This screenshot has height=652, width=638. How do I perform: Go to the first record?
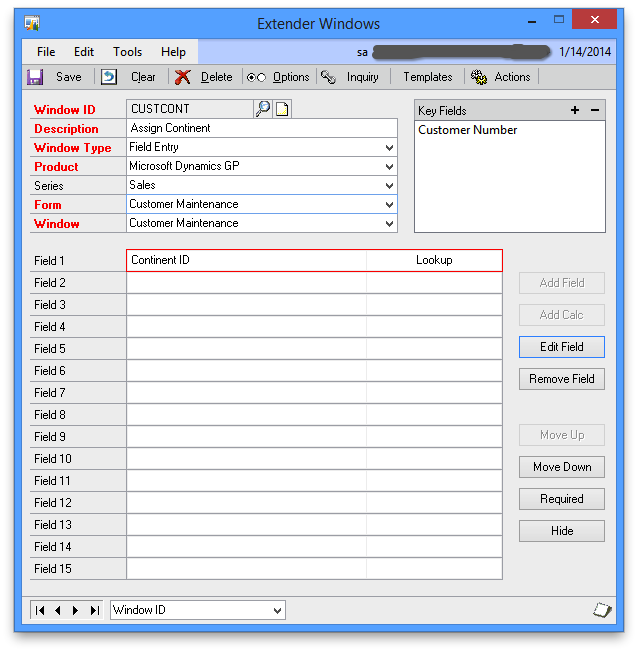pos(40,610)
